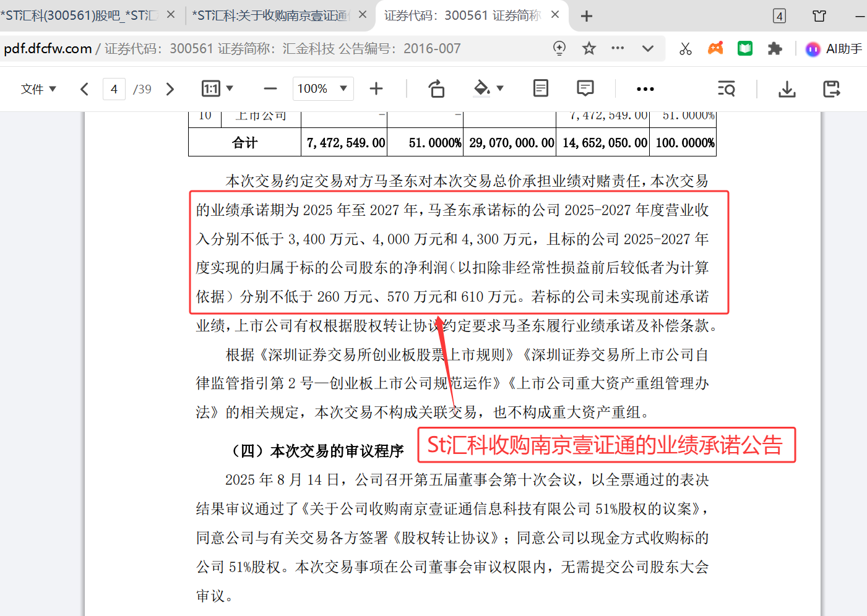
Task: Click the 合计 cell in the table
Action: point(244,142)
